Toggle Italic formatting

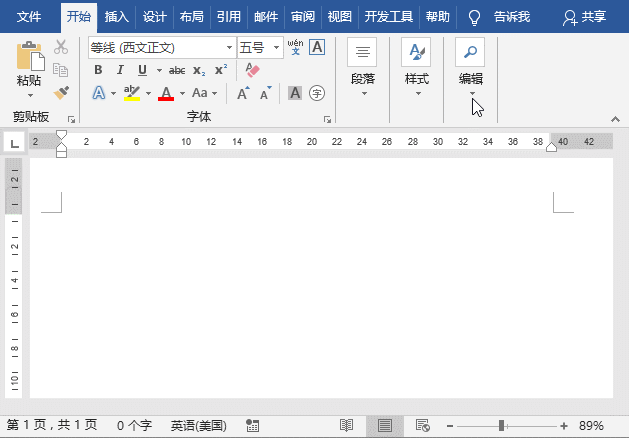click(x=120, y=70)
